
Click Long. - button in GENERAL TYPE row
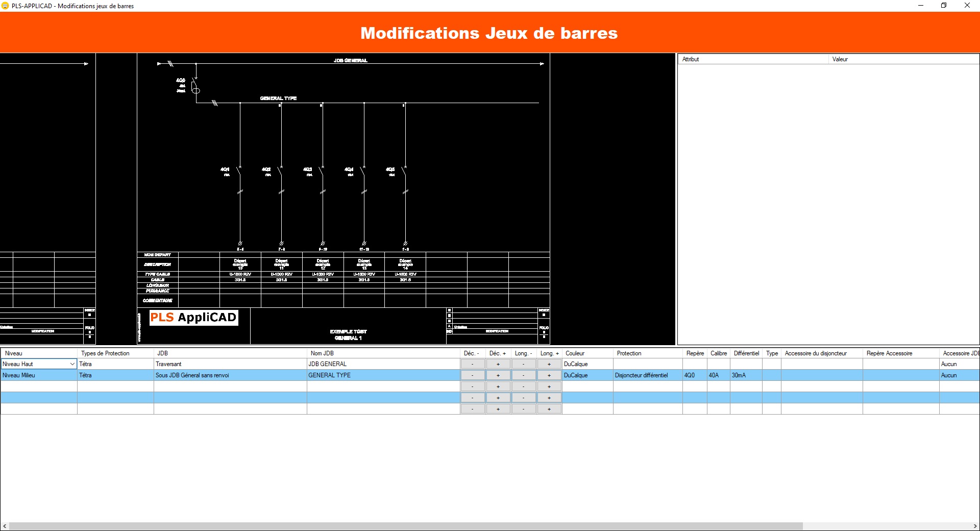524,375
